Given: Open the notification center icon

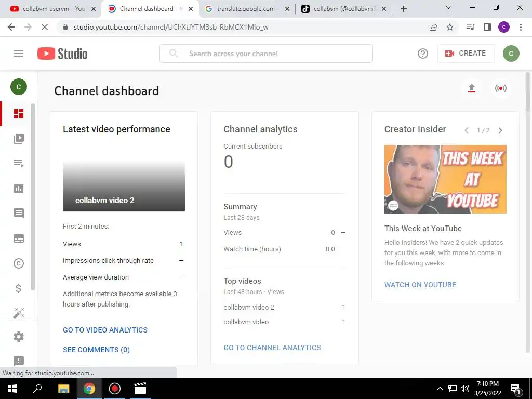Looking at the screenshot, I should 516,389.
